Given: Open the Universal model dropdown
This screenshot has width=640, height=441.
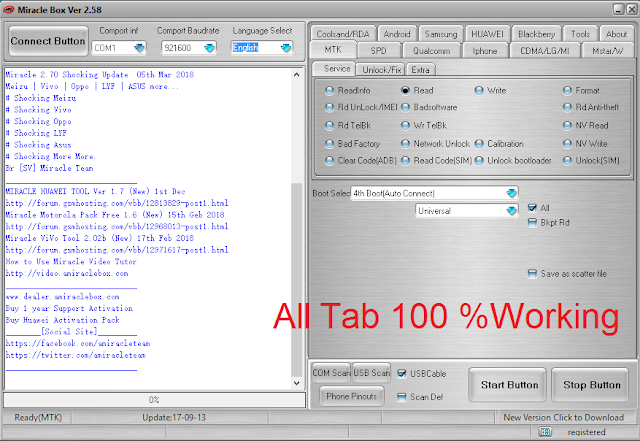Looking at the screenshot, I should 511,211.
